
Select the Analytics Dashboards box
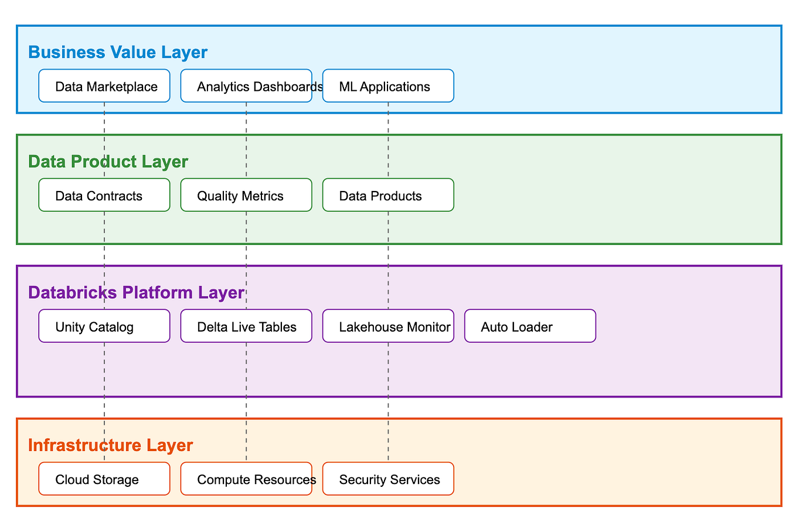(x=246, y=86)
